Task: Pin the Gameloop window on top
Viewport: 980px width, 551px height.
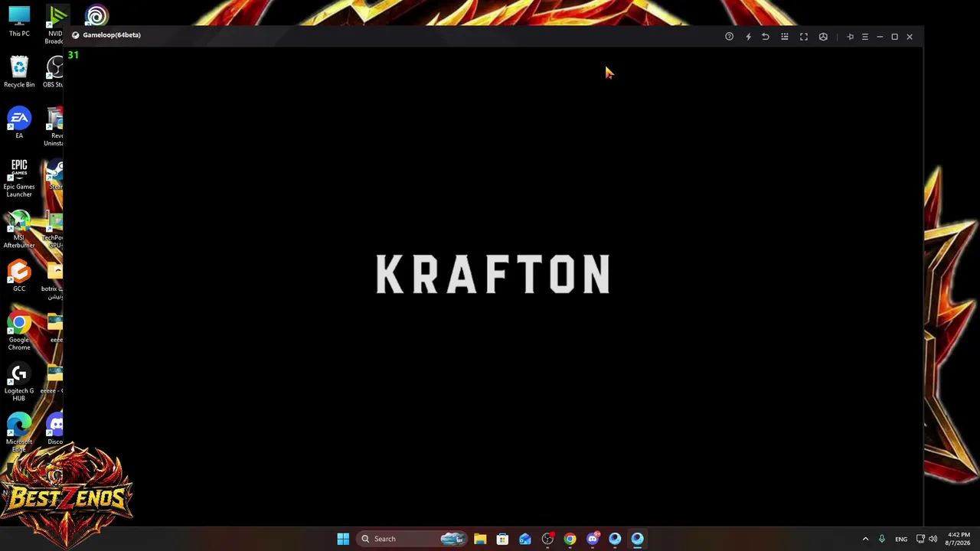Action: click(850, 37)
